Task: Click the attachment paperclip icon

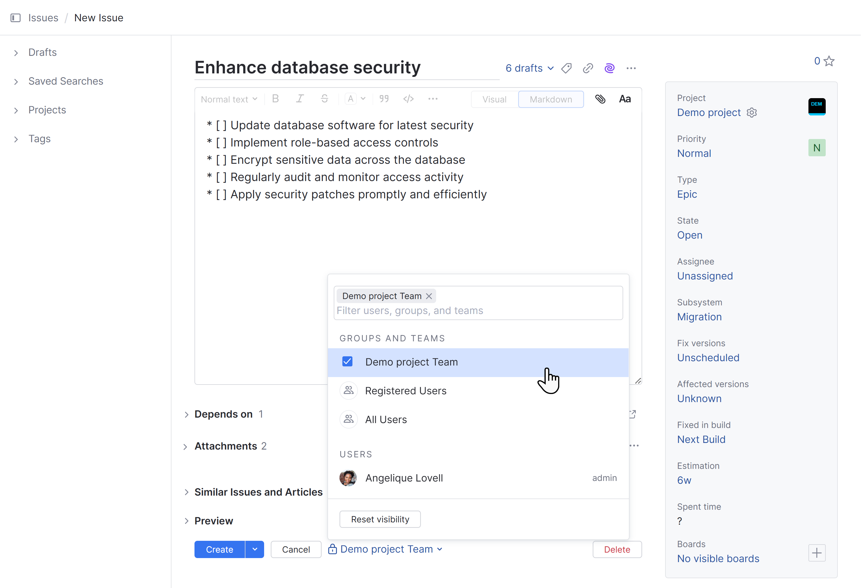Action: click(600, 99)
